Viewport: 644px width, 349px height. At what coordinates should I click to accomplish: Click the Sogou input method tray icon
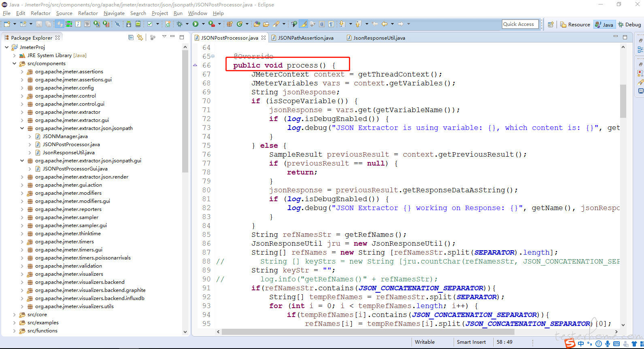tap(570, 344)
